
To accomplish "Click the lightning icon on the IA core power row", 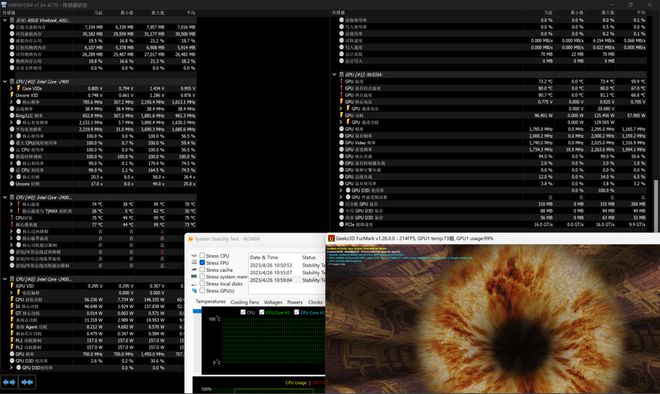I will [12, 306].
